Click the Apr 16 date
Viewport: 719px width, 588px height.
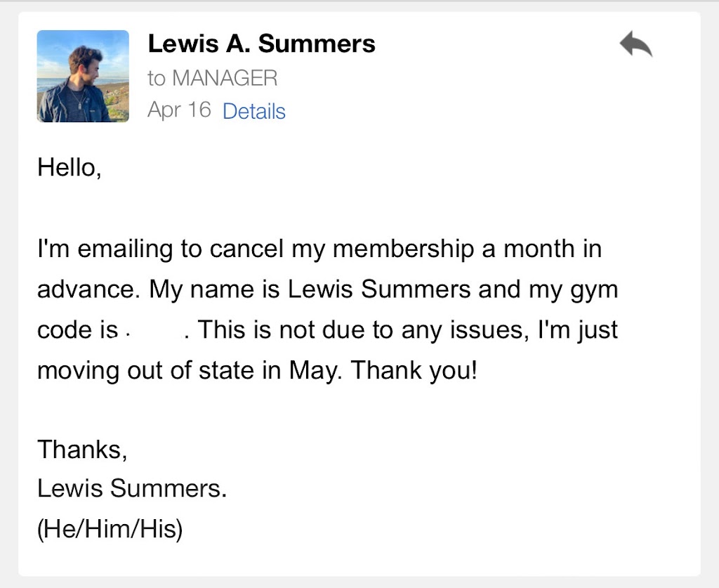(x=179, y=110)
